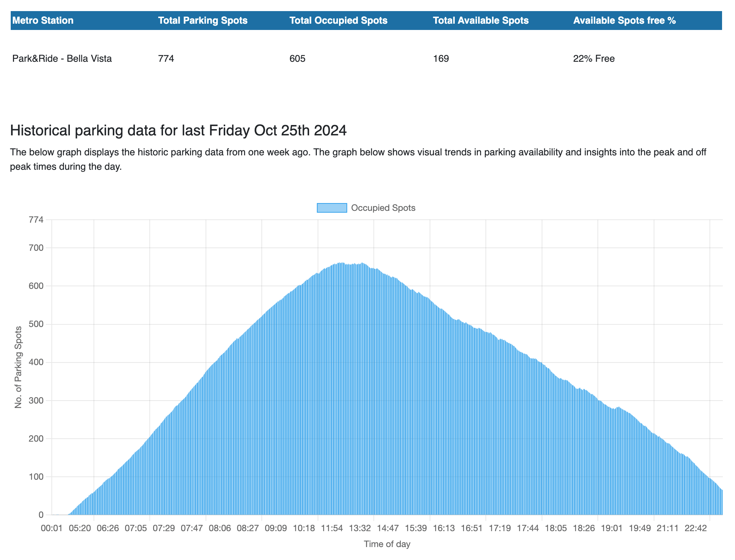Click the Historical parking data heading
735x560 pixels.
tap(178, 130)
